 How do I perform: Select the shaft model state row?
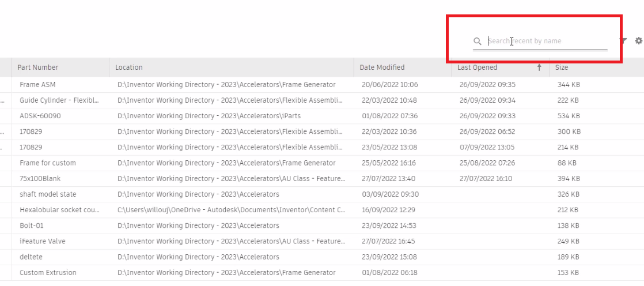322,194
